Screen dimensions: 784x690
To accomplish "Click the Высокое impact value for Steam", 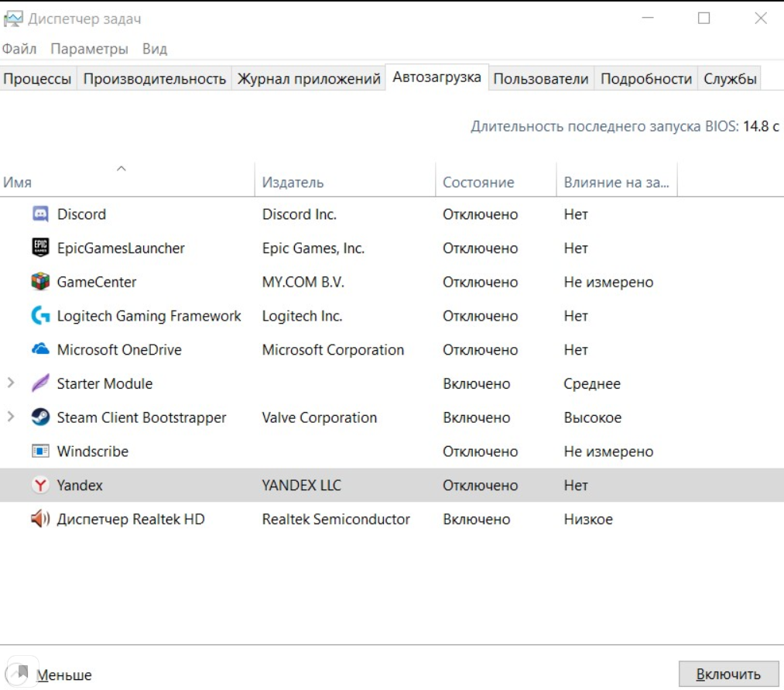I will (593, 418).
